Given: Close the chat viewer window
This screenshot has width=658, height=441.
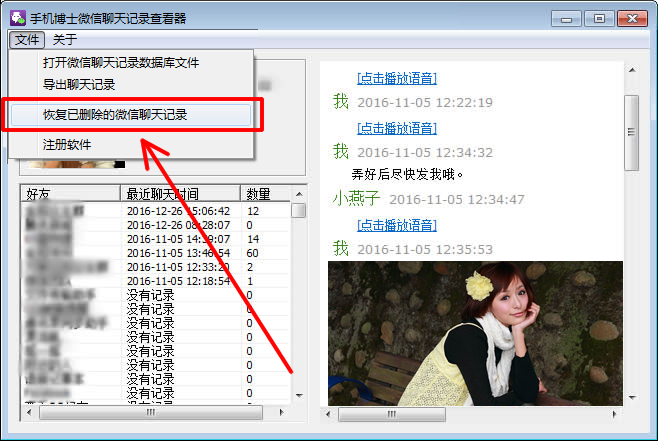Looking at the screenshot, I should [632, 19].
